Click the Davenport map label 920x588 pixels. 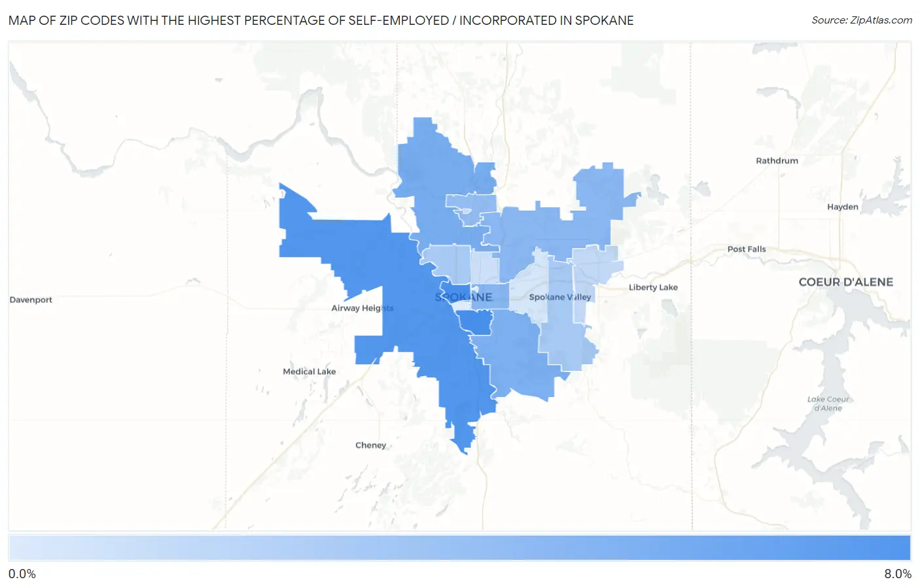click(31, 300)
